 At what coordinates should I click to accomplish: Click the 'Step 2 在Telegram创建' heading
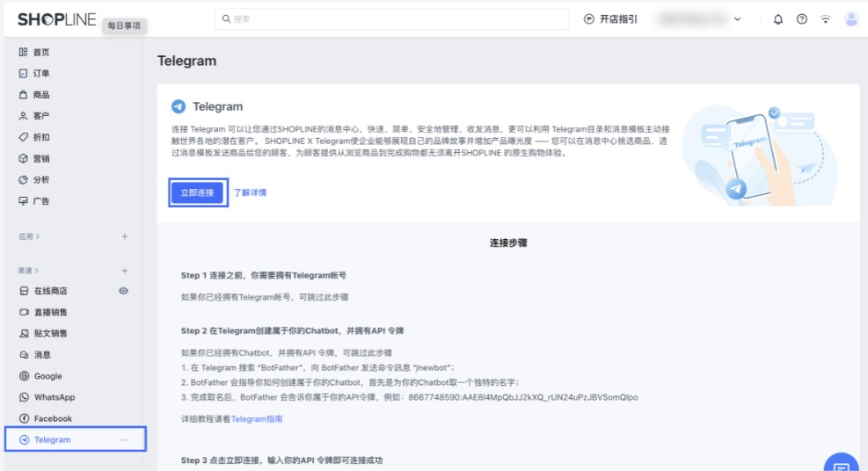(x=292, y=330)
